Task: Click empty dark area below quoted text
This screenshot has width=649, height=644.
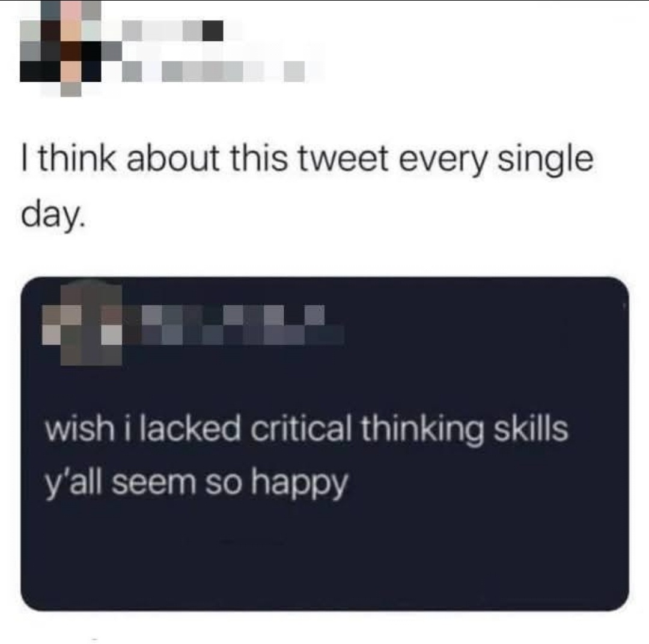Action: 324,554
